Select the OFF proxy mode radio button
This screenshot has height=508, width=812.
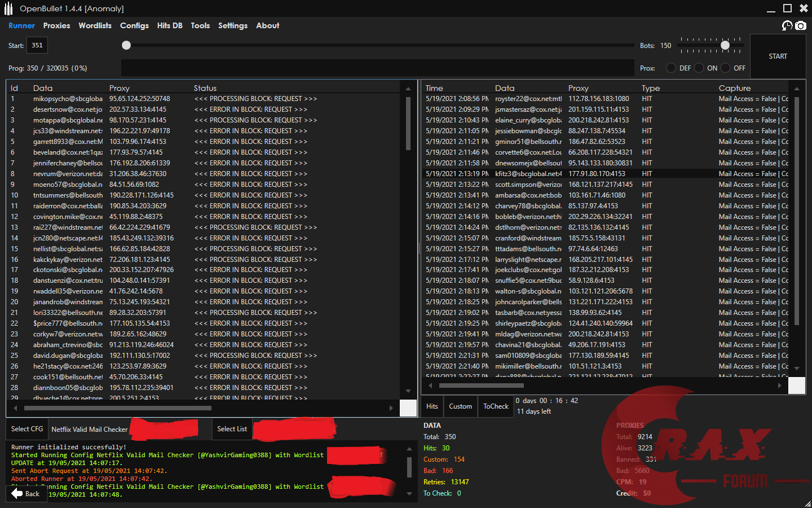pos(725,68)
